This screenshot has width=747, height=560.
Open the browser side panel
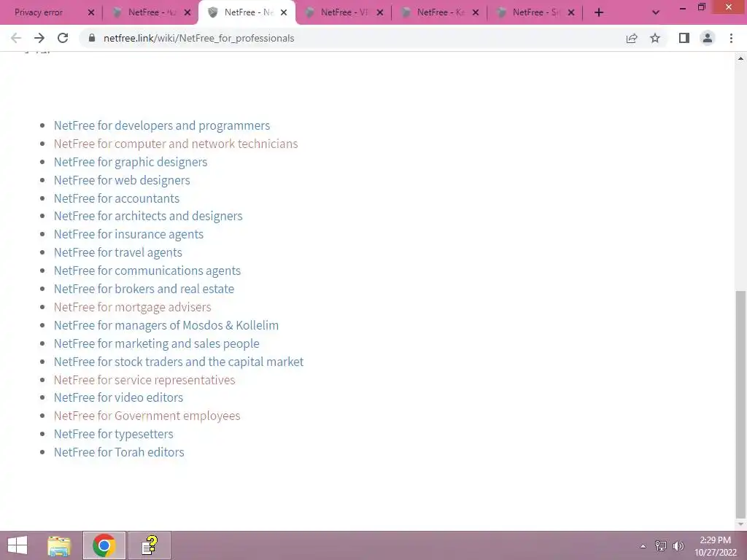point(684,38)
